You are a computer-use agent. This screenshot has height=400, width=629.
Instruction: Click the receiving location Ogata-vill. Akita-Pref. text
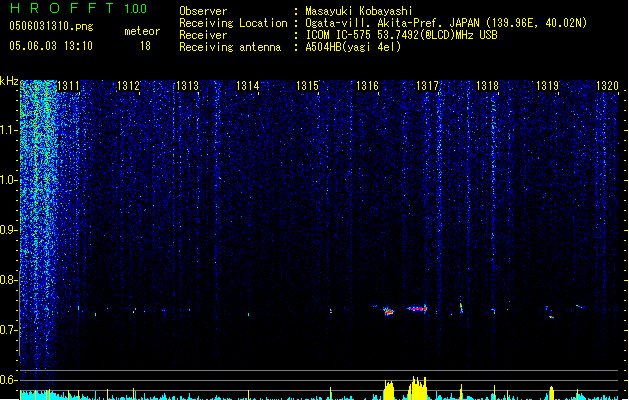[x=446, y=23]
